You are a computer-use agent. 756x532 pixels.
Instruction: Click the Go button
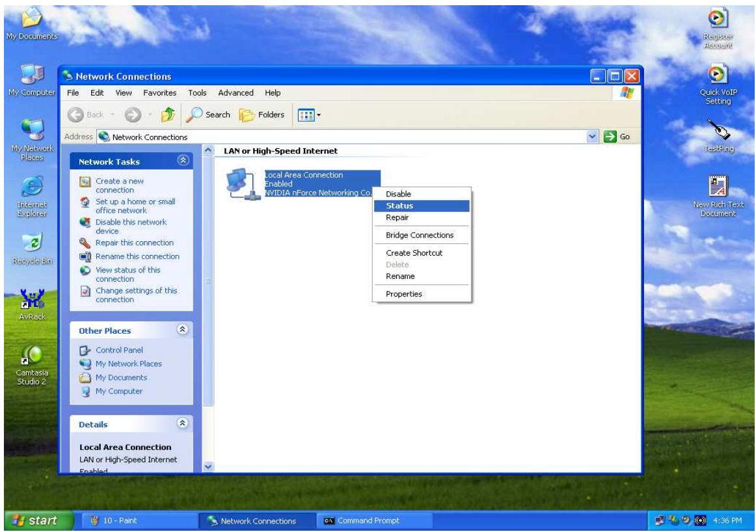617,137
